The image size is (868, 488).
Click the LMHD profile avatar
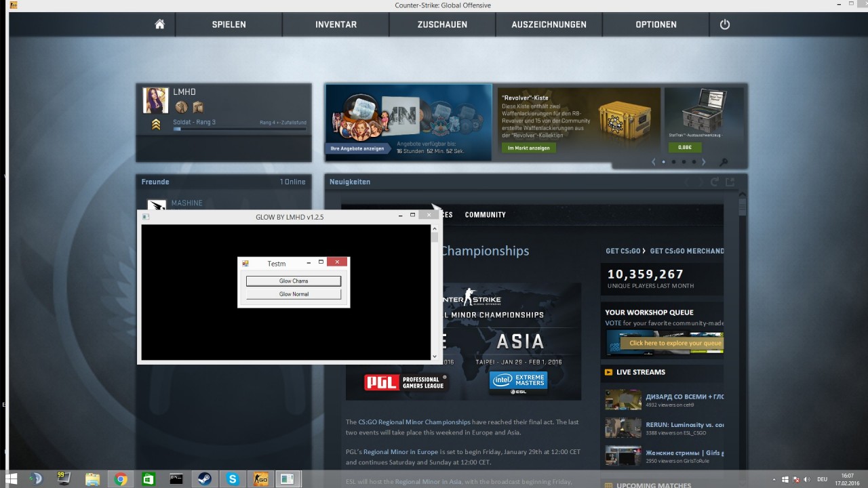pyautogui.click(x=155, y=100)
